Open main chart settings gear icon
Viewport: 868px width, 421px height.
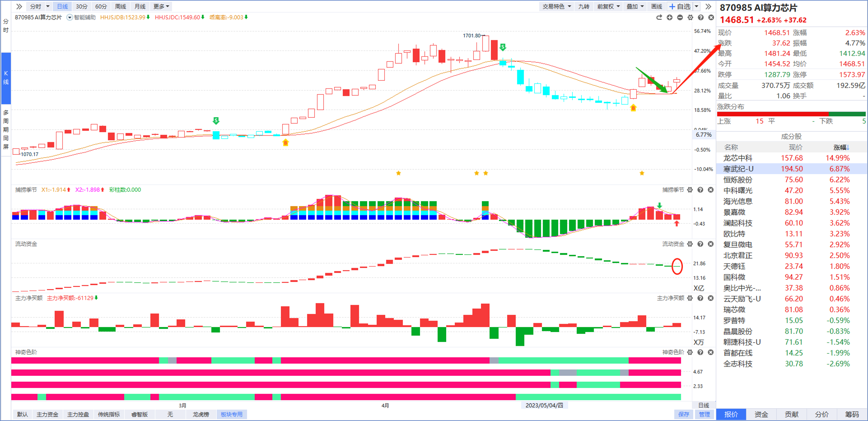pos(690,18)
